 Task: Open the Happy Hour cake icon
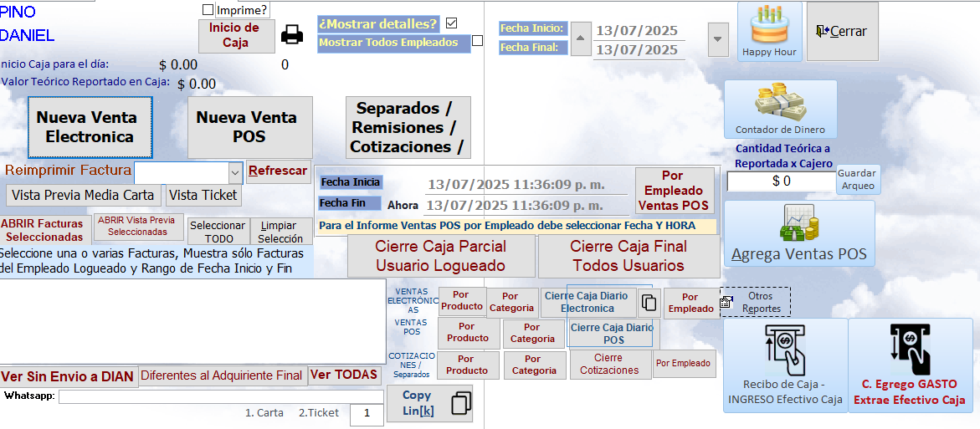(x=769, y=31)
